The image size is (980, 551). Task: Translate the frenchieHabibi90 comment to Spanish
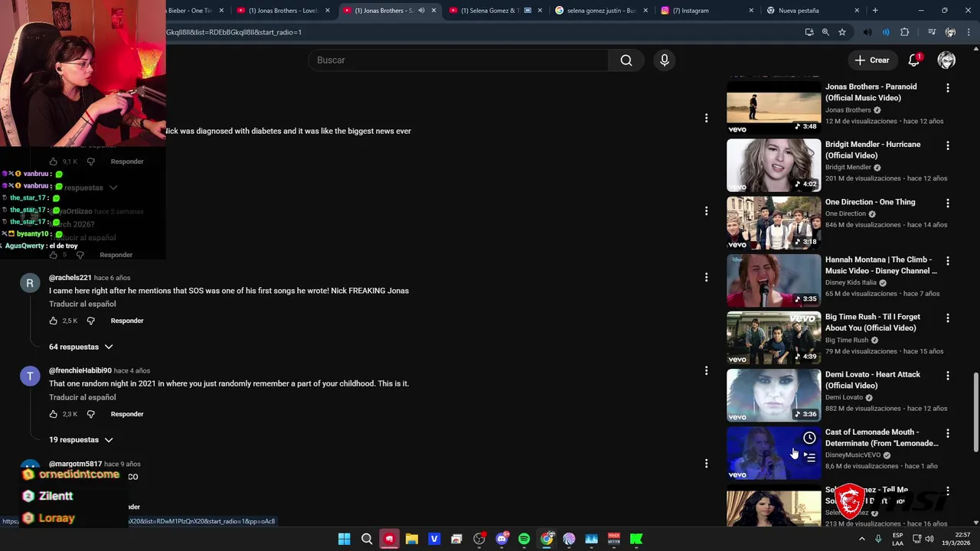pyautogui.click(x=83, y=397)
